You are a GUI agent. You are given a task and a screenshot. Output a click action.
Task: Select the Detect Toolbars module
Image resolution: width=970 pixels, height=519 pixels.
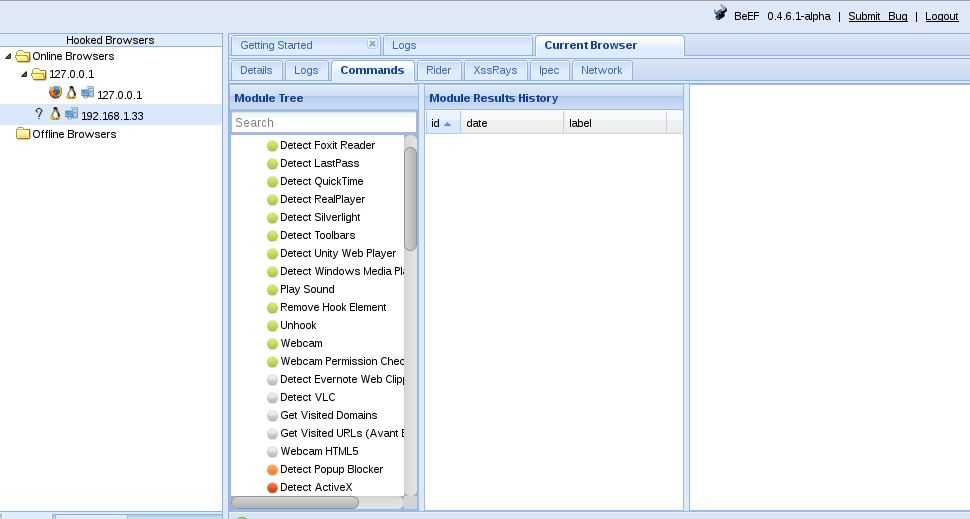[x=317, y=235]
